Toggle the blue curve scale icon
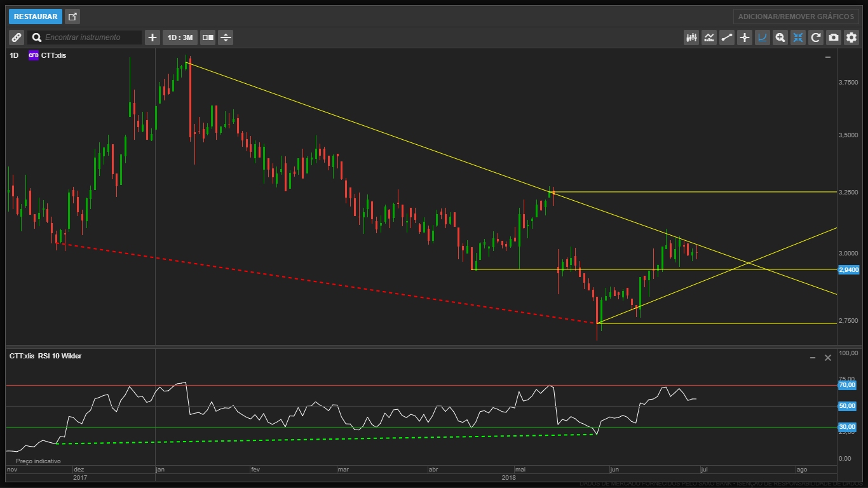 [763, 37]
